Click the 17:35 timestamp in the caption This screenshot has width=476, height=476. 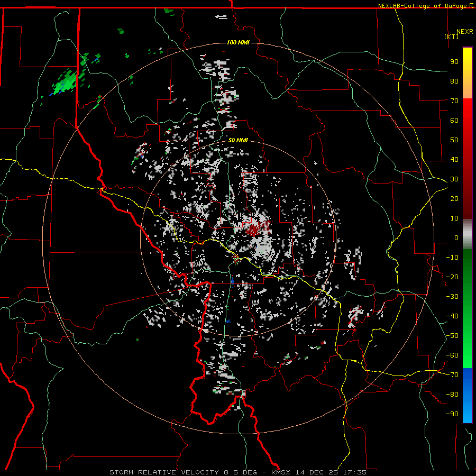(x=354, y=472)
